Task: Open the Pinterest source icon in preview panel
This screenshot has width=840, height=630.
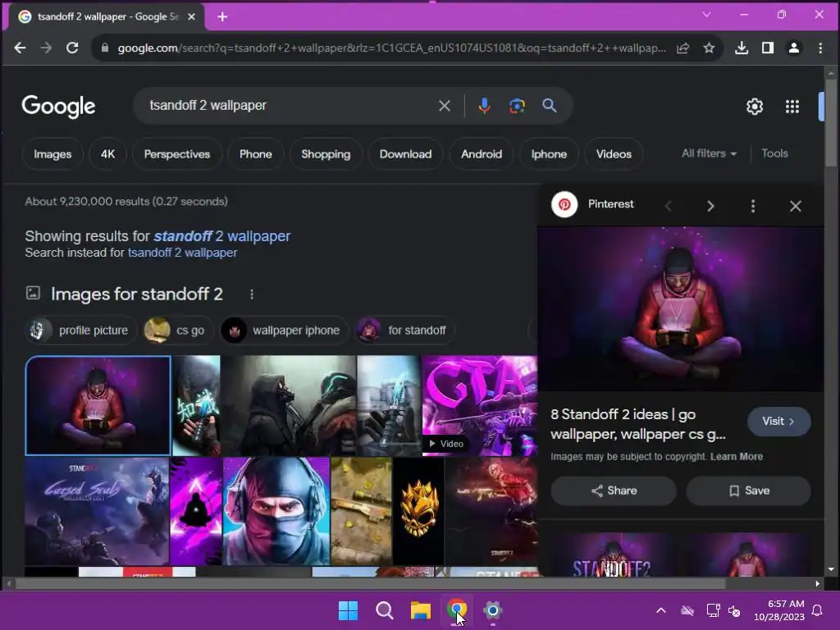Action: click(564, 204)
